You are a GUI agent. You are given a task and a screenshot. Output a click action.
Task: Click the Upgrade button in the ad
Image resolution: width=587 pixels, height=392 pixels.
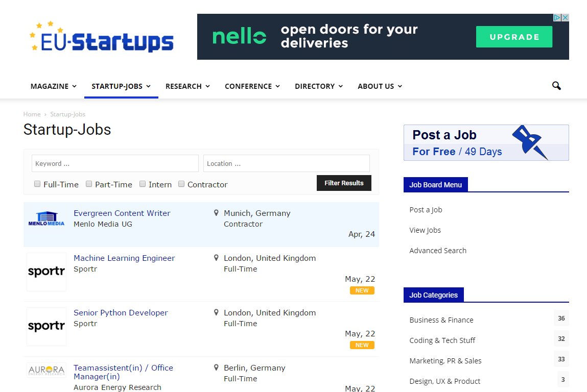click(x=514, y=37)
